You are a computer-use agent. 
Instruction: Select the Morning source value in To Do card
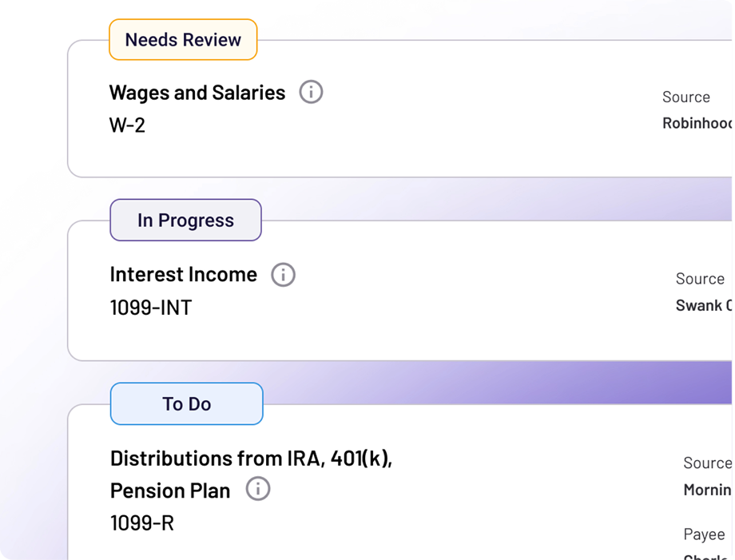[x=707, y=490]
